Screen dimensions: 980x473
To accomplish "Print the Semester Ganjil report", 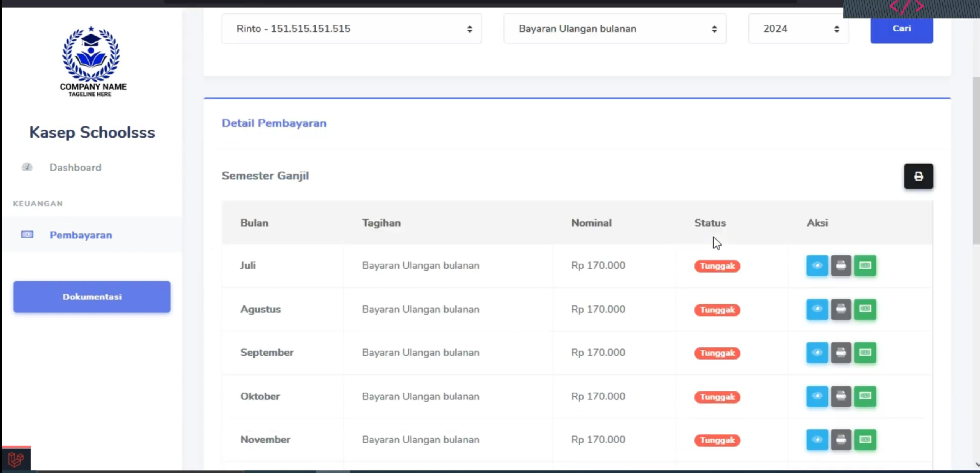I will point(919,176).
